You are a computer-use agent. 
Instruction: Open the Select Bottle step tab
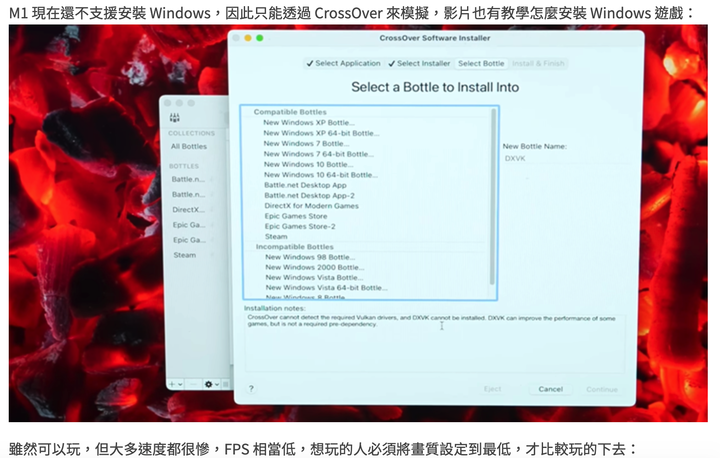(481, 63)
